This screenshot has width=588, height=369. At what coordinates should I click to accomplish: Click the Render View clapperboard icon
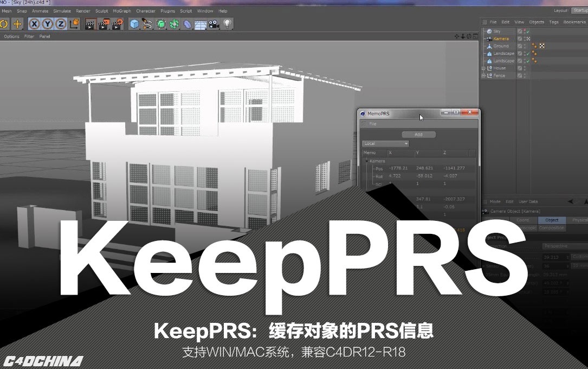click(x=90, y=24)
